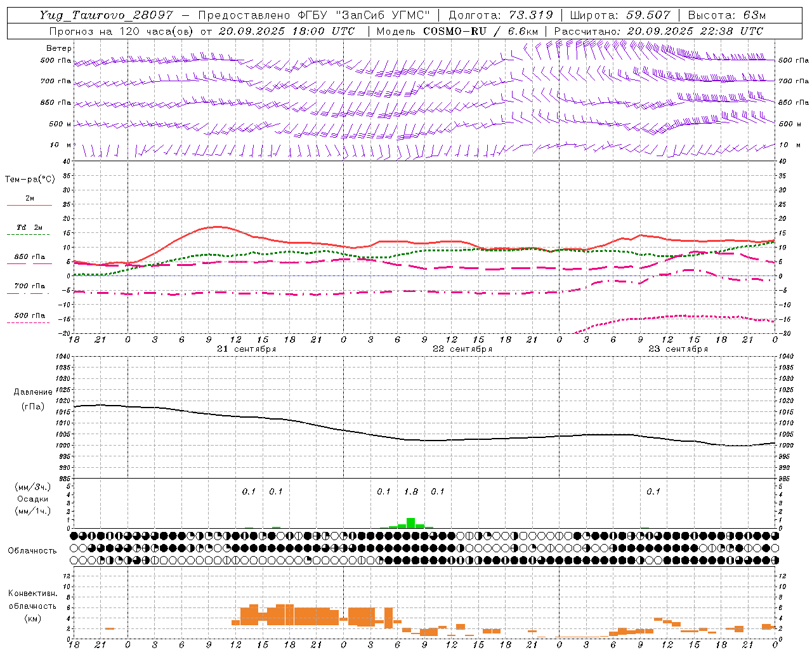
Task: Click the forecast start time 20.09.2025 18:00 UTC
Action: (287, 31)
